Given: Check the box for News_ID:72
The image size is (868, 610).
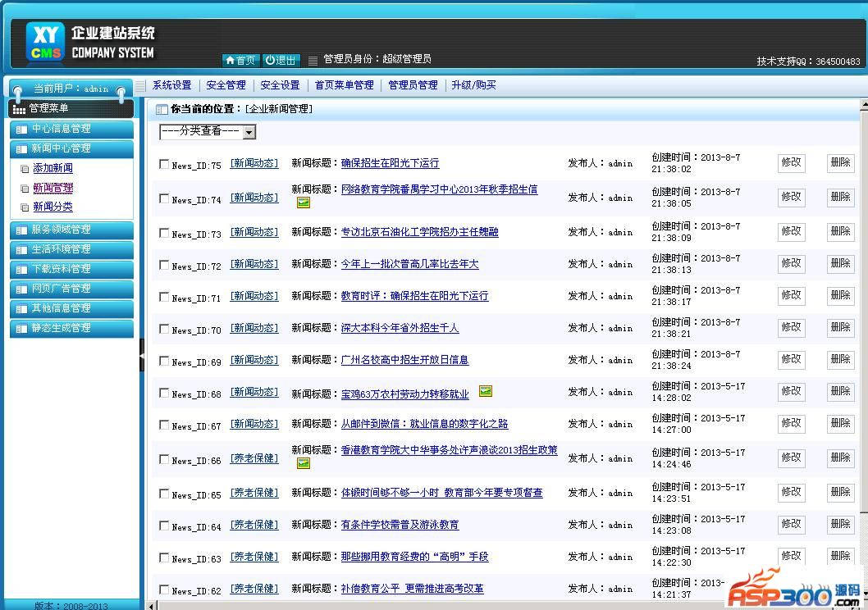Looking at the screenshot, I should click(x=164, y=264).
